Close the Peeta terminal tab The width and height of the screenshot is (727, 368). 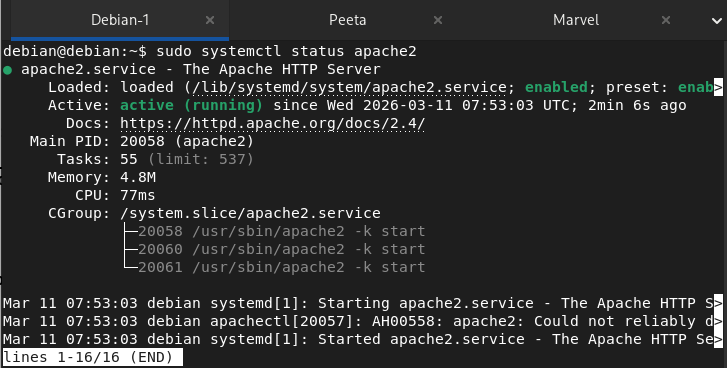438,20
